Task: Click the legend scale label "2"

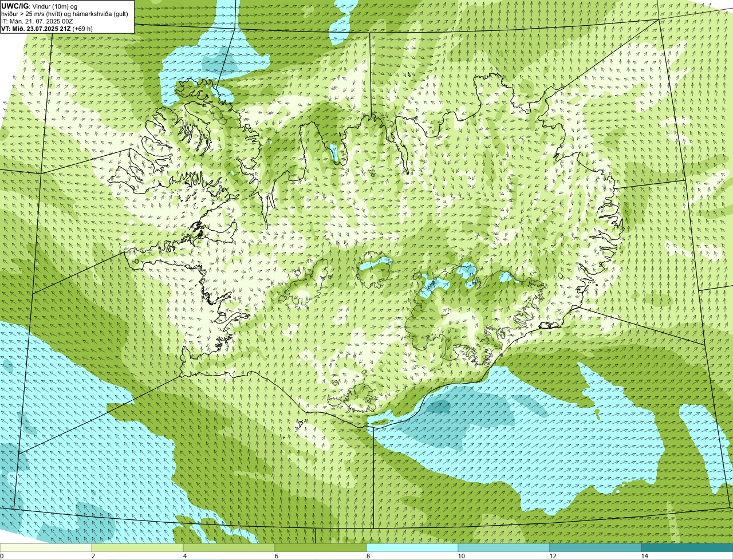Action: (x=93, y=556)
